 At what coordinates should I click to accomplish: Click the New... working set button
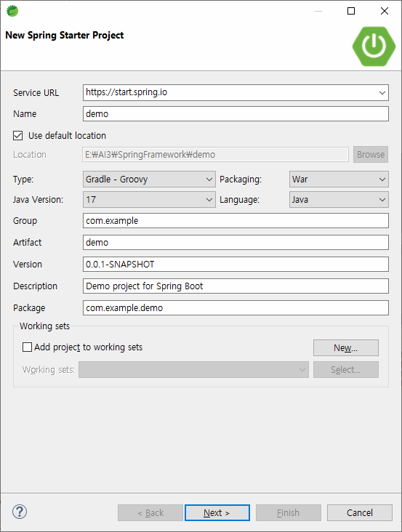pyautogui.click(x=346, y=348)
